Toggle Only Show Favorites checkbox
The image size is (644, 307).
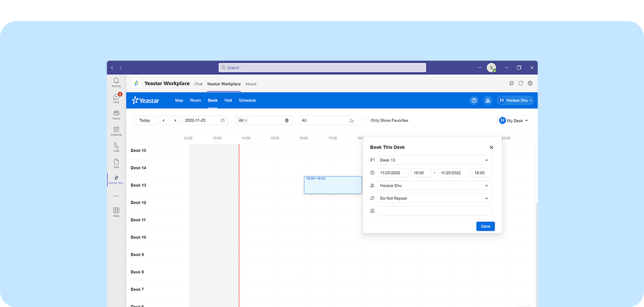click(367, 121)
